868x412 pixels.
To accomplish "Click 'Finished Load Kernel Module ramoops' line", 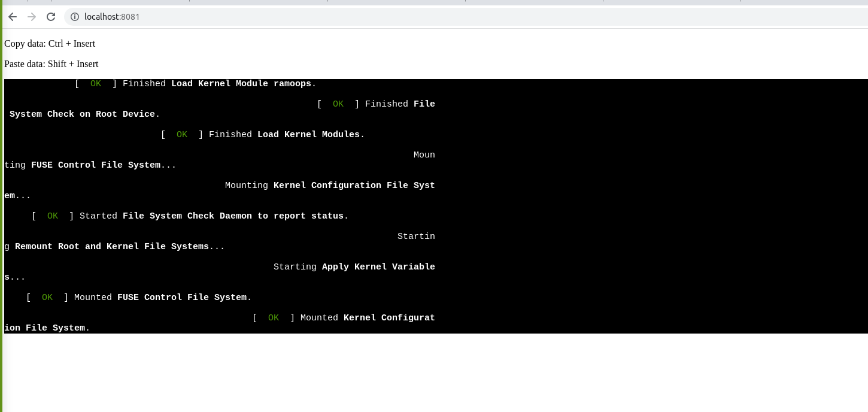I will pos(195,84).
